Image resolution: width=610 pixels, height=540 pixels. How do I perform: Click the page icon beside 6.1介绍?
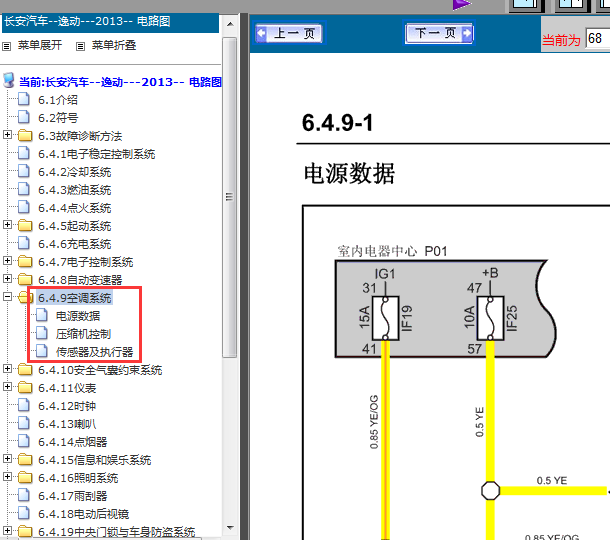pyautogui.click(x=24, y=99)
